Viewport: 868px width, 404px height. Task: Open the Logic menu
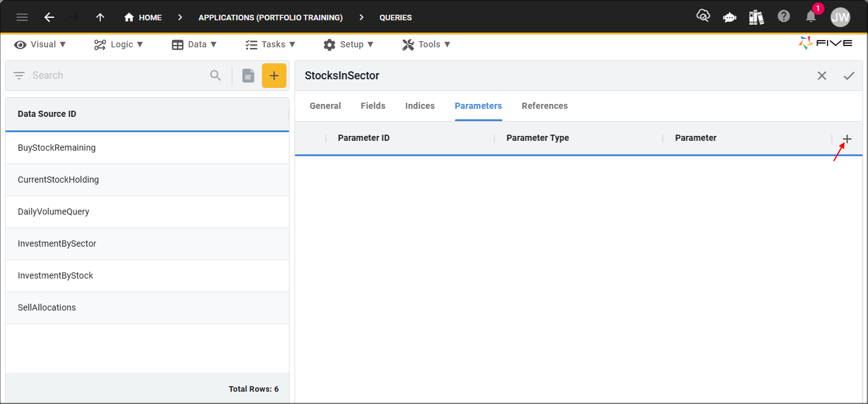(119, 44)
